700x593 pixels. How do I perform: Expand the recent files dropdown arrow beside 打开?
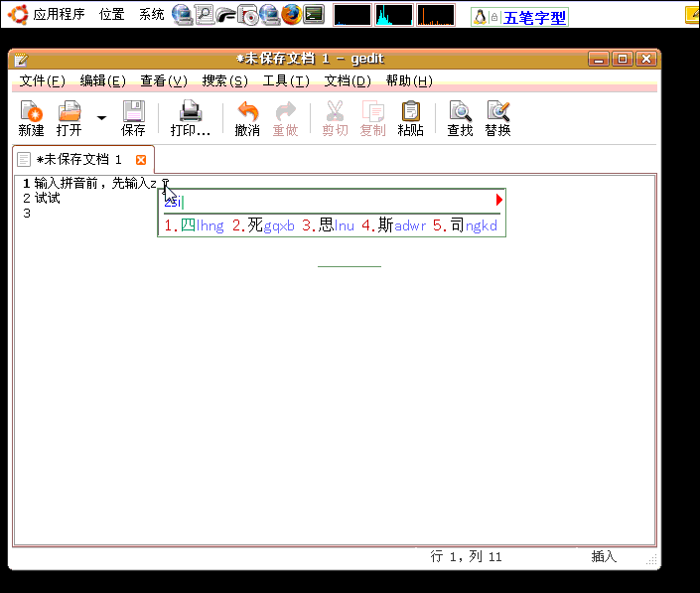point(102,118)
